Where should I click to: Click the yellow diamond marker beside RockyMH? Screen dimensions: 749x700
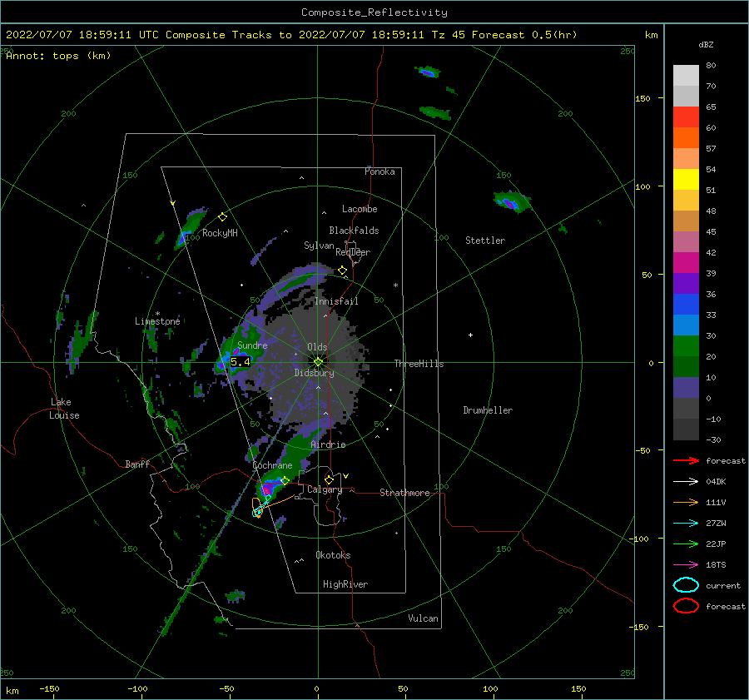(x=222, y=217)
